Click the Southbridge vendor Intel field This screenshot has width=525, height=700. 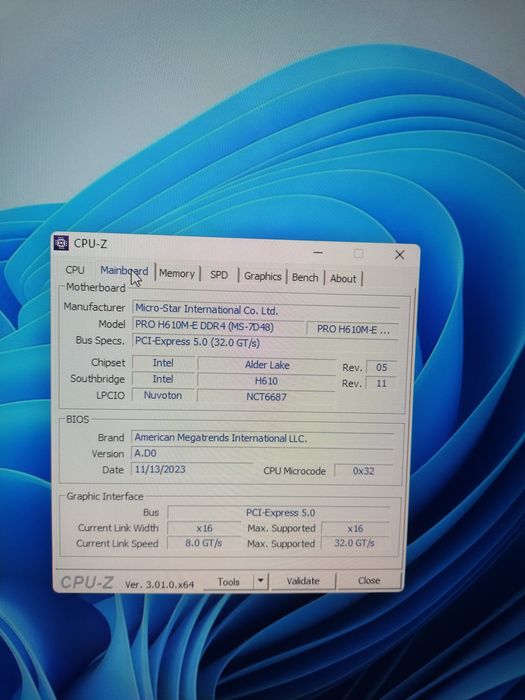[x=163, y=379]
